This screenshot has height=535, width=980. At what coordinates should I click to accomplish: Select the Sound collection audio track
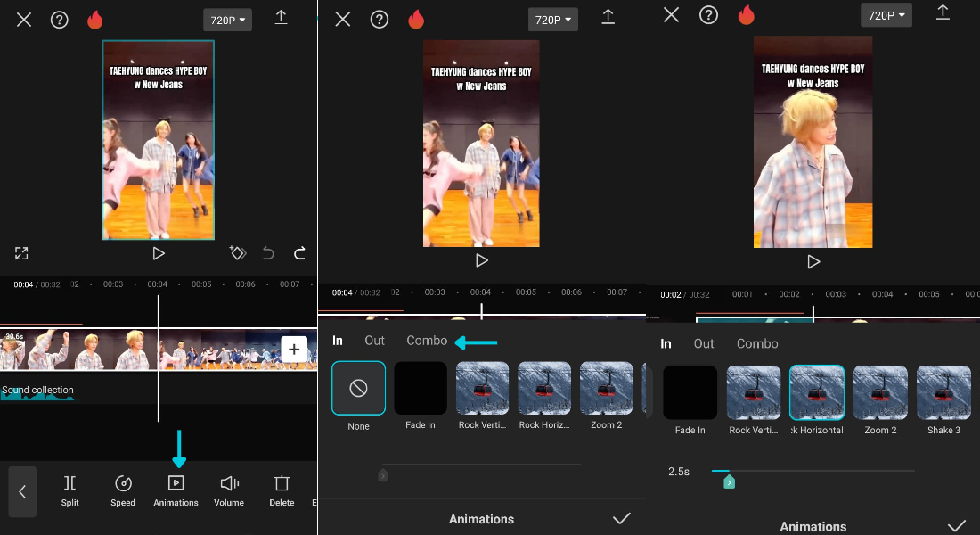click(x=37, y=391)
